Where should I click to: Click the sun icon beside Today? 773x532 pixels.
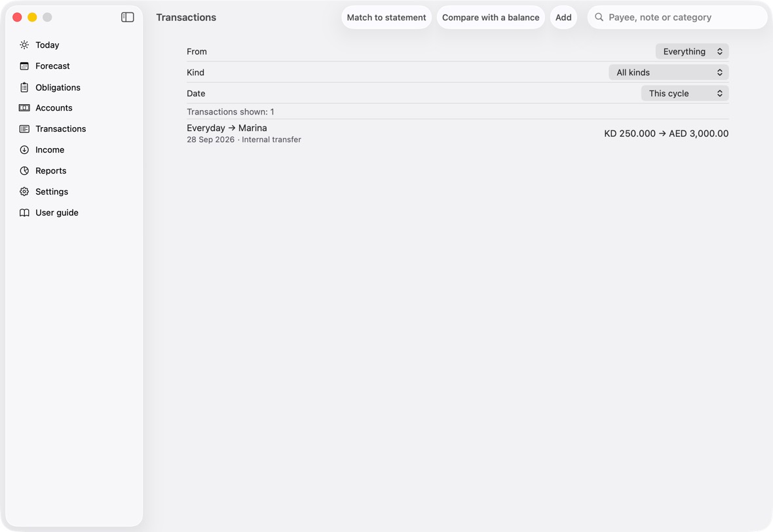24,45
